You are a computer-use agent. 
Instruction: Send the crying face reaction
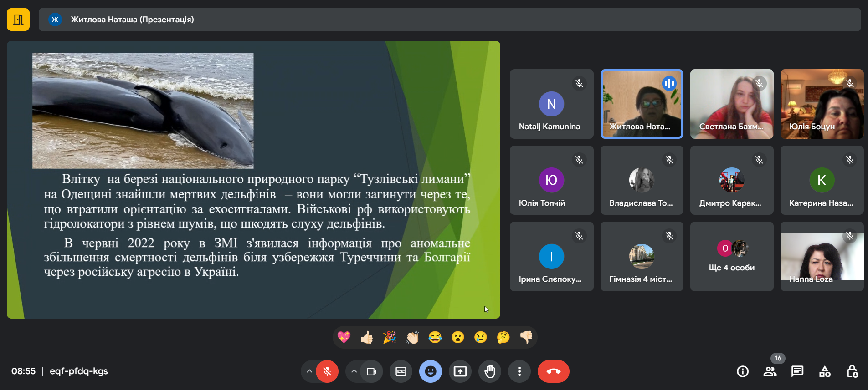480,337
